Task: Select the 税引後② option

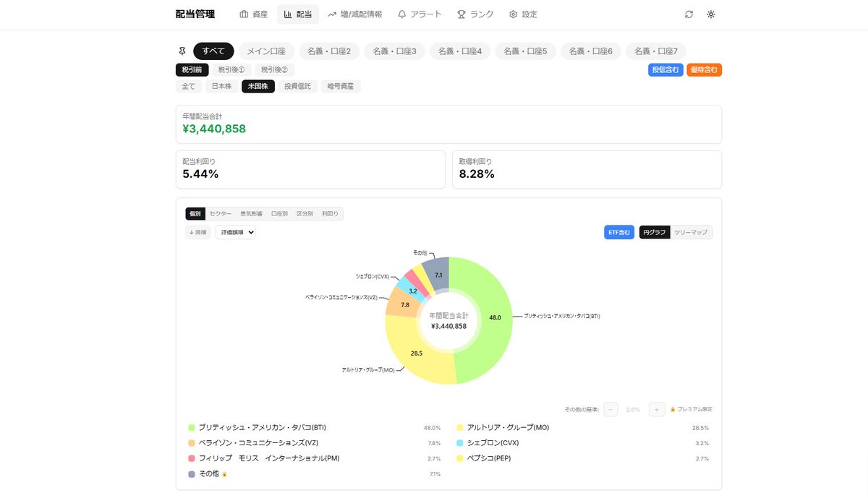Action: tap(274, 70)
